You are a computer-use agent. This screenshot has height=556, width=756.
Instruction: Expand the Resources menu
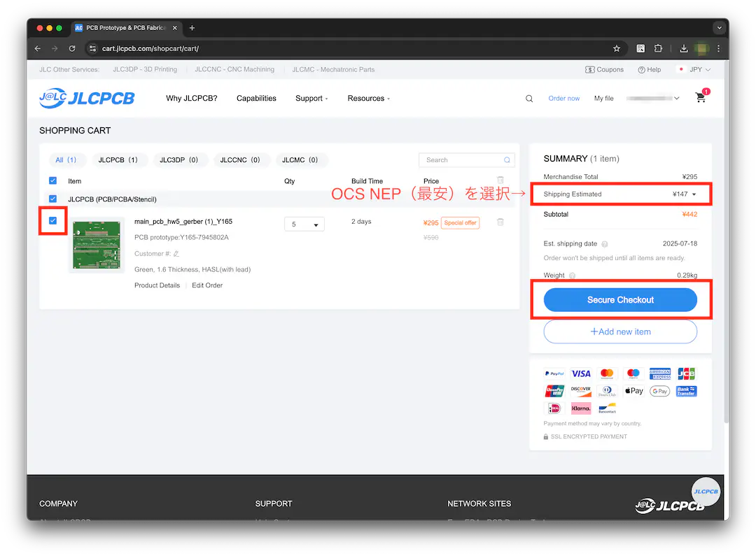pyautogui.click(x=369, y=99)
